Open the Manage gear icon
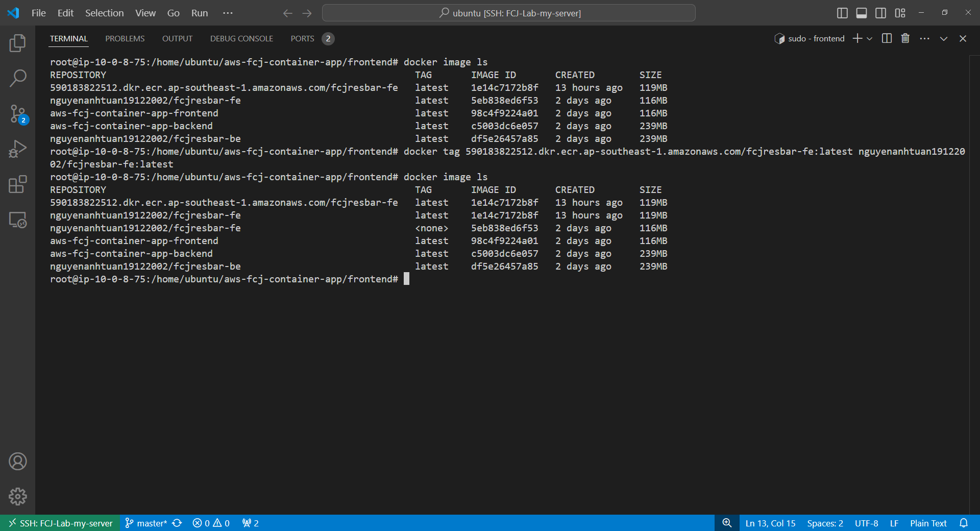The width and height of the screenshot is (980, 531). [x=18, y=496]
